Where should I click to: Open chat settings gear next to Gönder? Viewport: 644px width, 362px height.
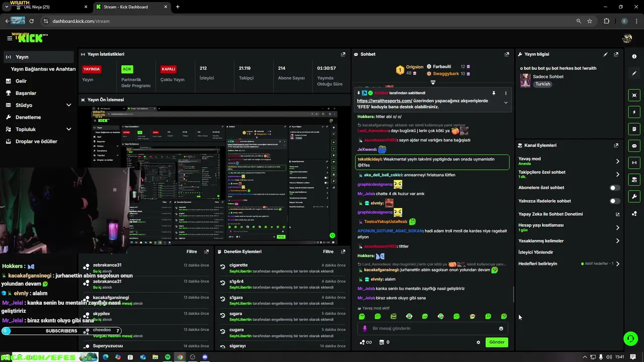pos(478,342)
